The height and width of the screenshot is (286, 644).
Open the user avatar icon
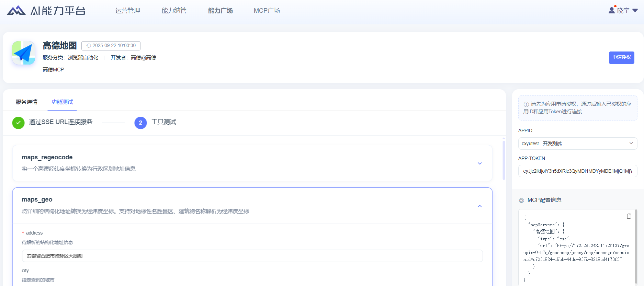tap(612, 10)
